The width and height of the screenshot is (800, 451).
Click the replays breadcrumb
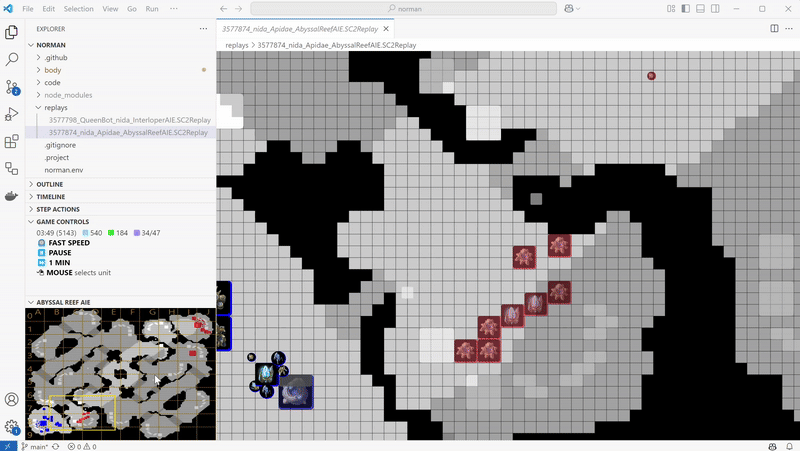(x=237, y=45)
